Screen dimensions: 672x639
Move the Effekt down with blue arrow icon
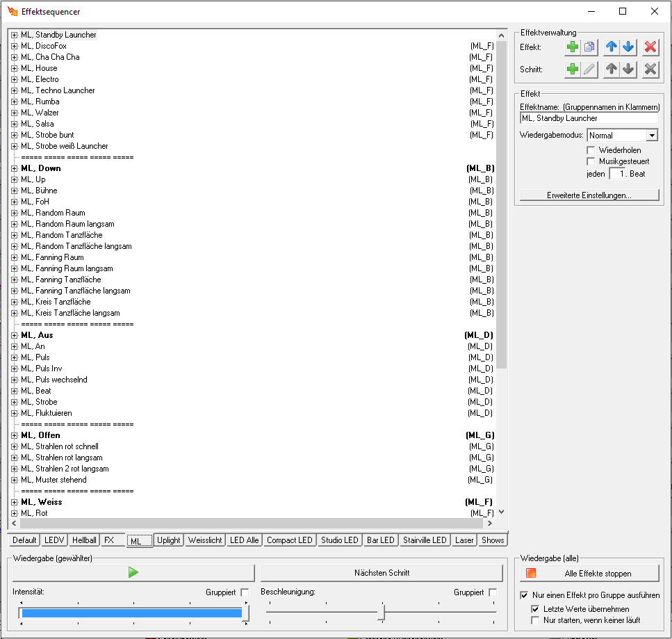tap(628, 47)
